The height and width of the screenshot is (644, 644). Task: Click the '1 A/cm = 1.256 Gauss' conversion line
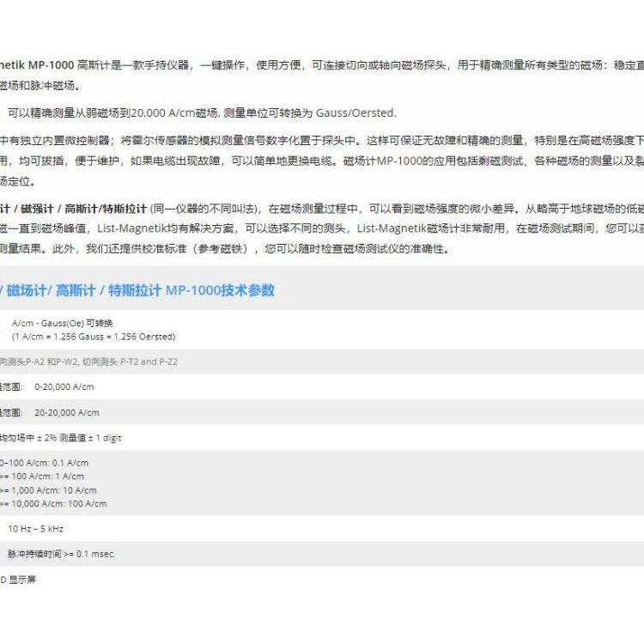(x=94, y=337)
